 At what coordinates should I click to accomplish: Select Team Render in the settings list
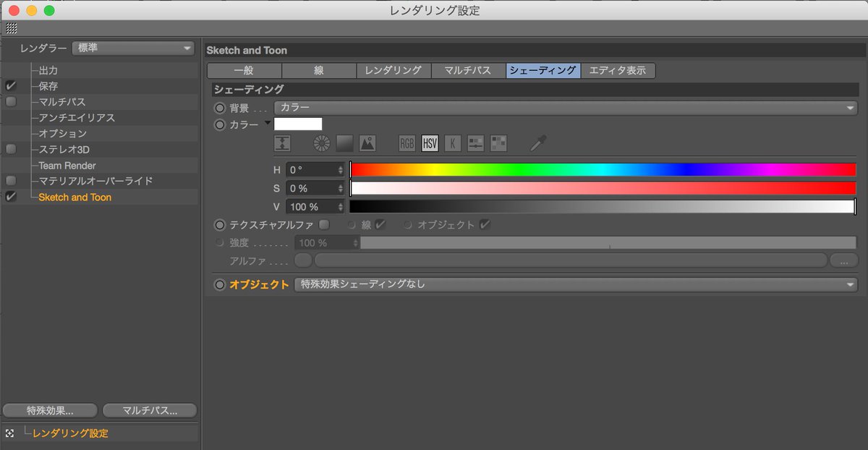coord(67,165)
